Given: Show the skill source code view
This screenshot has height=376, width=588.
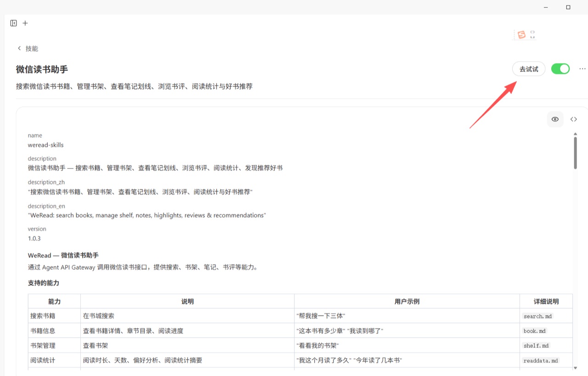Looking at the screenshot, I should coord(574,119).
